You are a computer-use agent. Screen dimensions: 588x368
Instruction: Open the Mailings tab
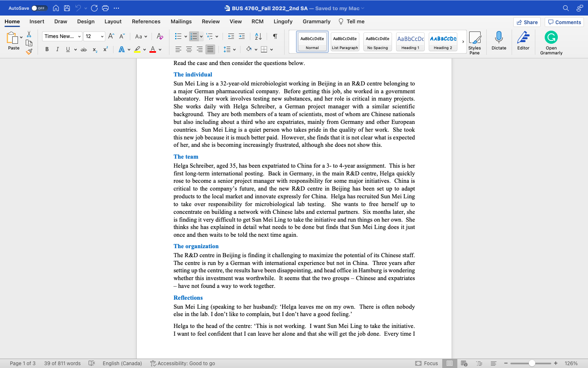click(x=181, y=21)
